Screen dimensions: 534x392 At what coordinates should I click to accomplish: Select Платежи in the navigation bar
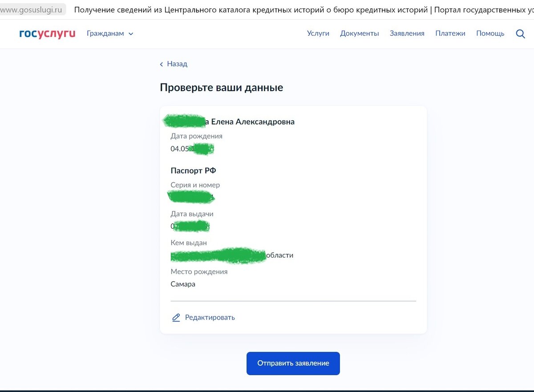coord(450,33)
